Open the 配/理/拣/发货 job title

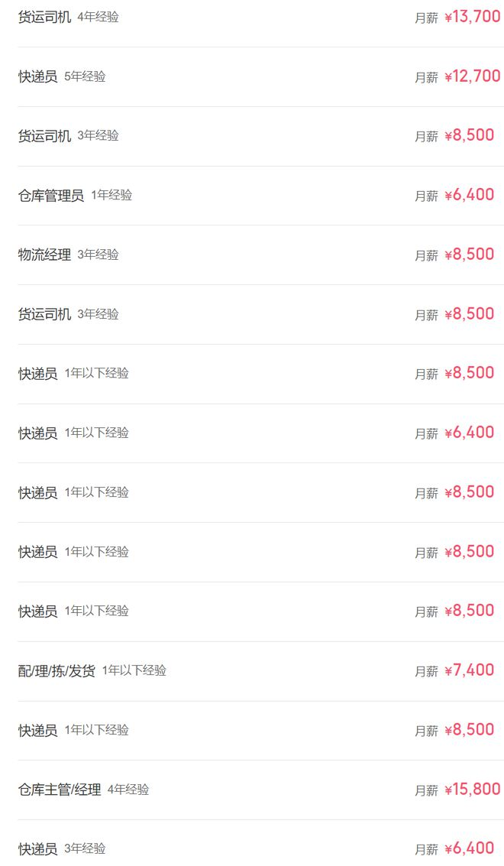point(57,671)
